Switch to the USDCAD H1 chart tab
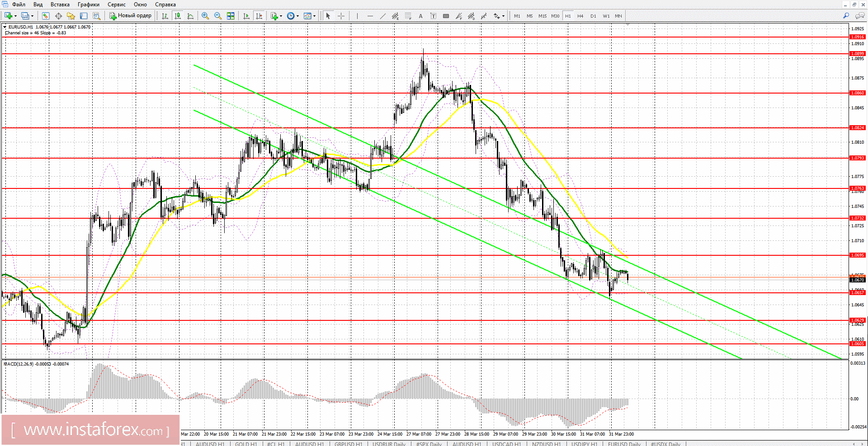This screenshot has width=868, height=446. (x=506, y=444)
